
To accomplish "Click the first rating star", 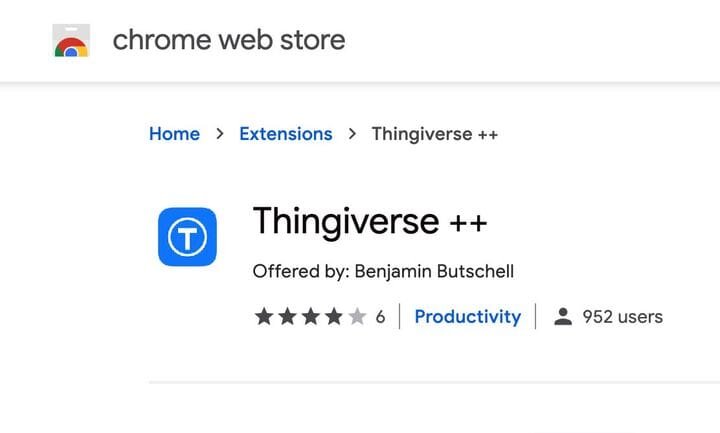I will coord(264,317).
